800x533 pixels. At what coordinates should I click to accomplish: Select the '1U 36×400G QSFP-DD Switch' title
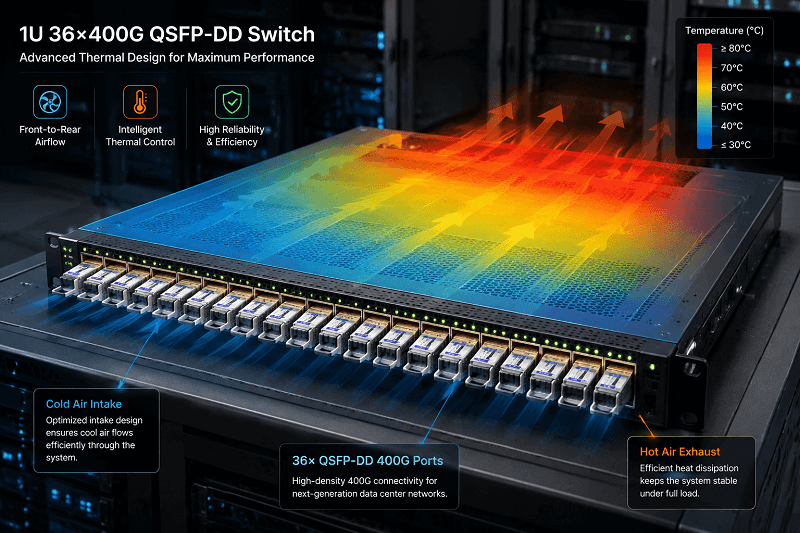coord(167,35)
